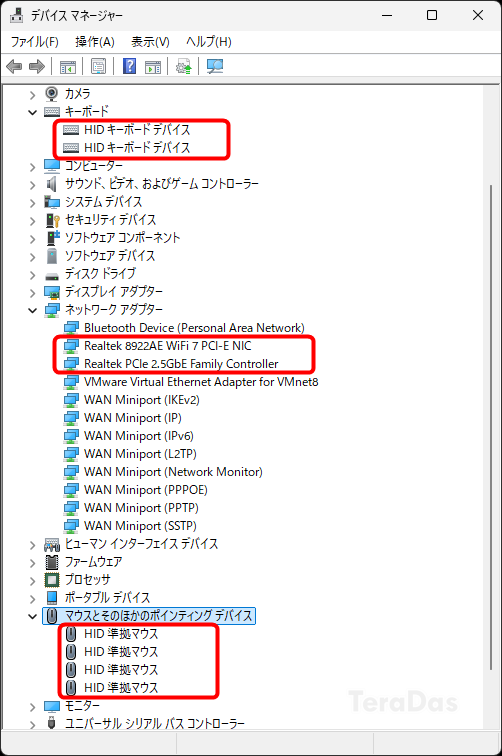Collapse the ネットワーク アダプター category

click(32, 310)
